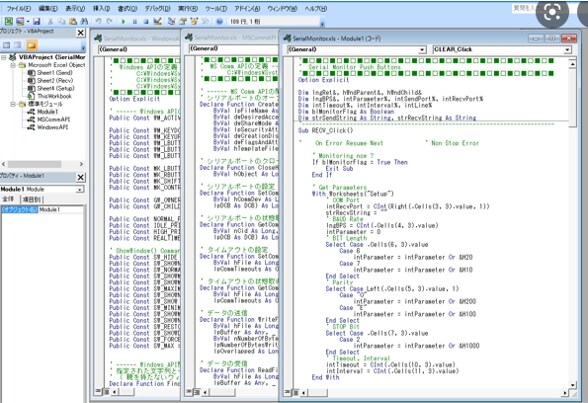The width and height of the screenshot is (588, 403).
Task: Click Full Module View button in MSCommAPI window
Action: point(196,392)
